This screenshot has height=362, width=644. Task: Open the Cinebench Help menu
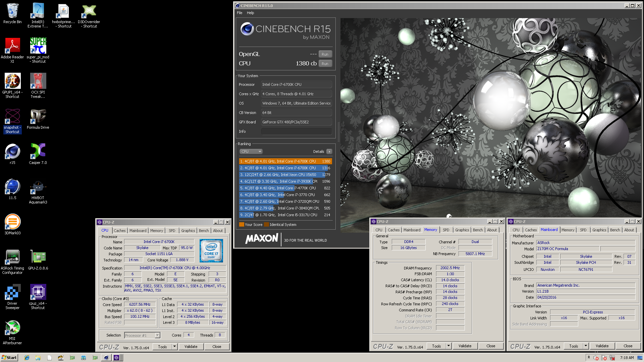coord(250,13)
